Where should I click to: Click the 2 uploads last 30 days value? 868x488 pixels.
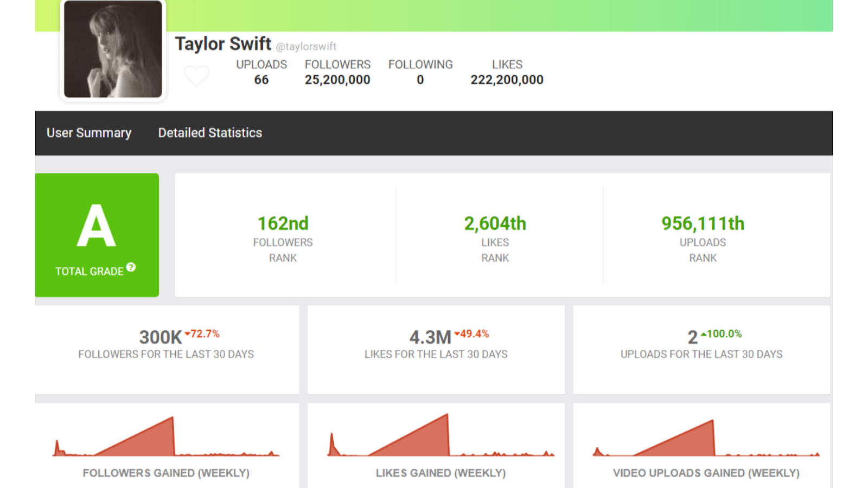(693, 337)
